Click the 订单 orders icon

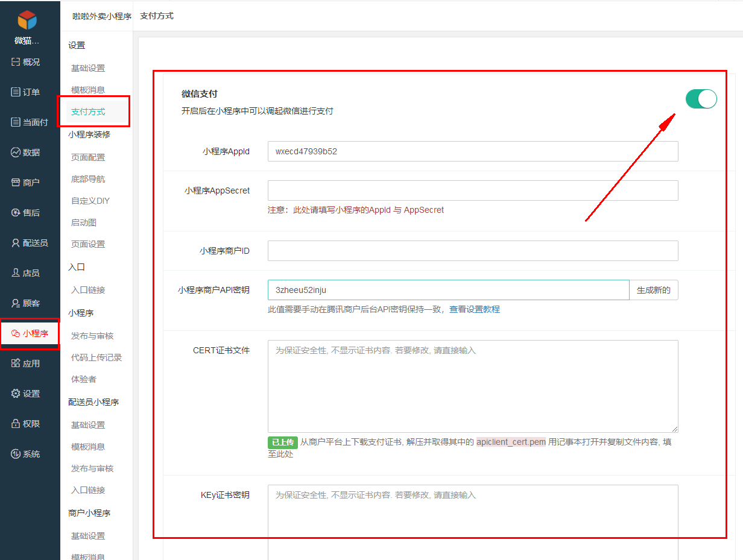tap(16, 92)
